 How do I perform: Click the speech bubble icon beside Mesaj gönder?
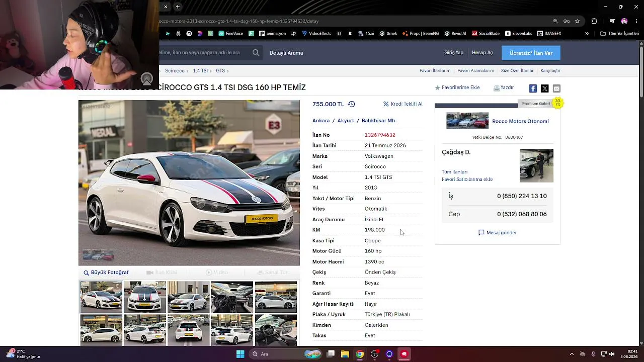click(x=481, y=233)
